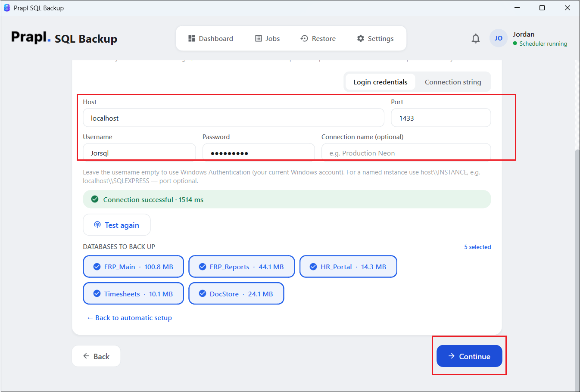Click the Scheduler running status
The height and width of the screenshot is (392, 580).
(540, 44)
